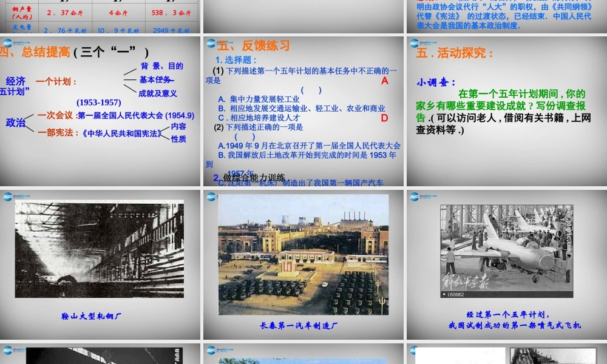Click the blue label 小调查：

436,82
